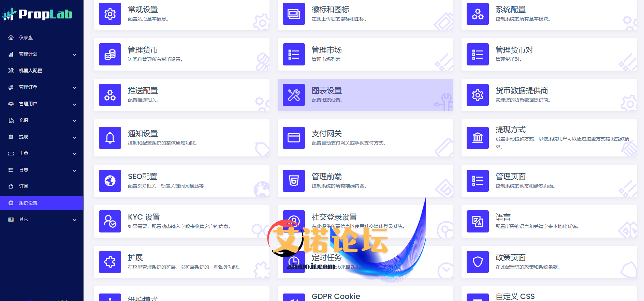Viewport: 644px width, 301px height.
Task: Open the 管理用户 sidebar menu
Action: point(42,104)
